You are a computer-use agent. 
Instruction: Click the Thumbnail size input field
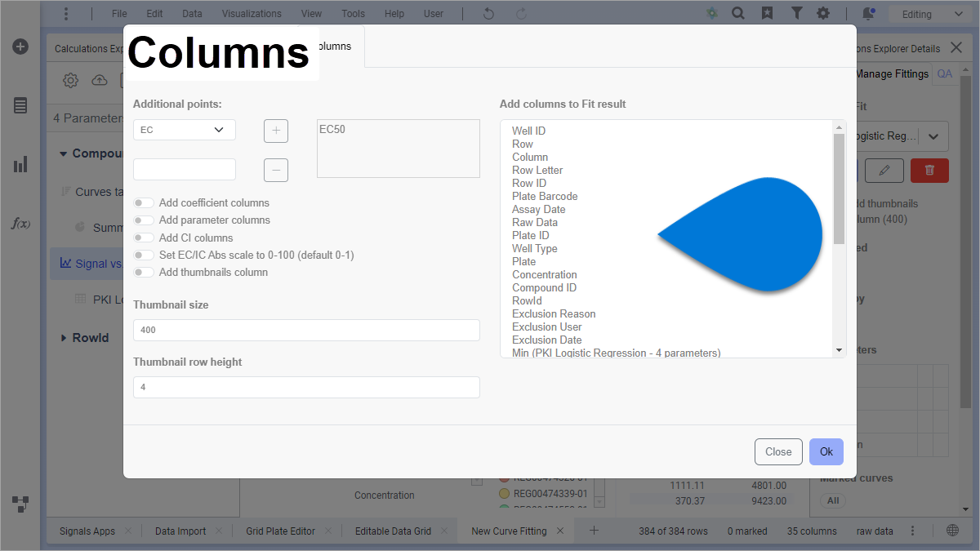306,330
